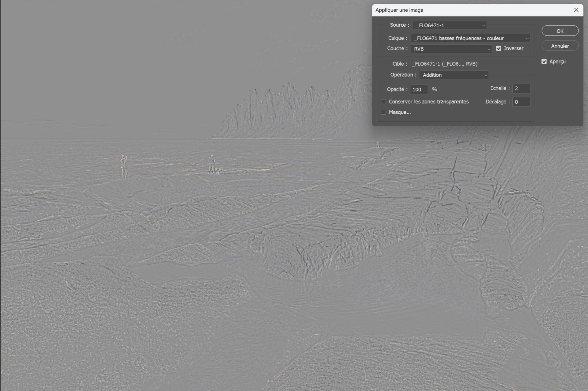Click the OK button to confirm
The image size is (588, 391).
pos(560,31)
